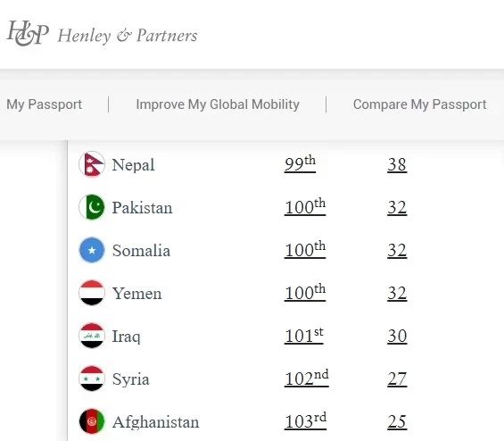
Task: Select the Afghanistan flag icon
Action: click(92, 421)
